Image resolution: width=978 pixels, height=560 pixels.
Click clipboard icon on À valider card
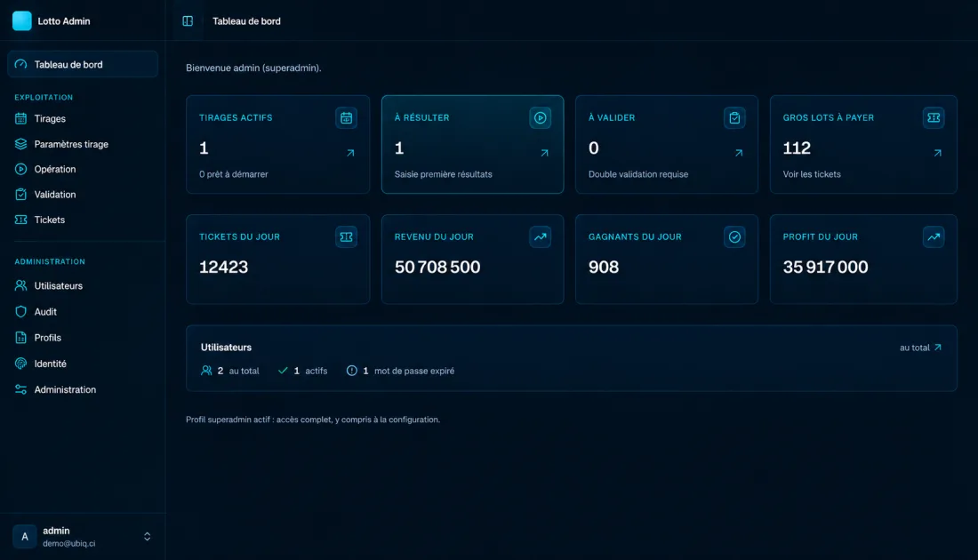coord(734,118)
